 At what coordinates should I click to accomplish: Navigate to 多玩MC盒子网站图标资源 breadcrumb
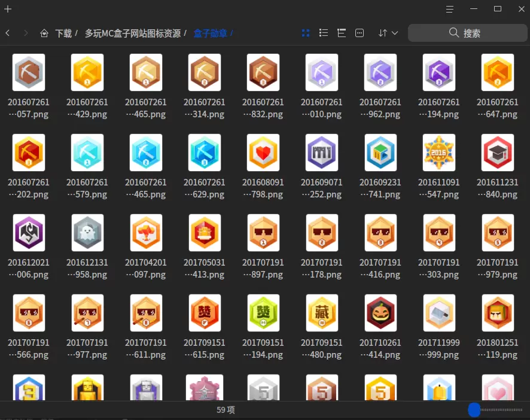pos(133,33)
